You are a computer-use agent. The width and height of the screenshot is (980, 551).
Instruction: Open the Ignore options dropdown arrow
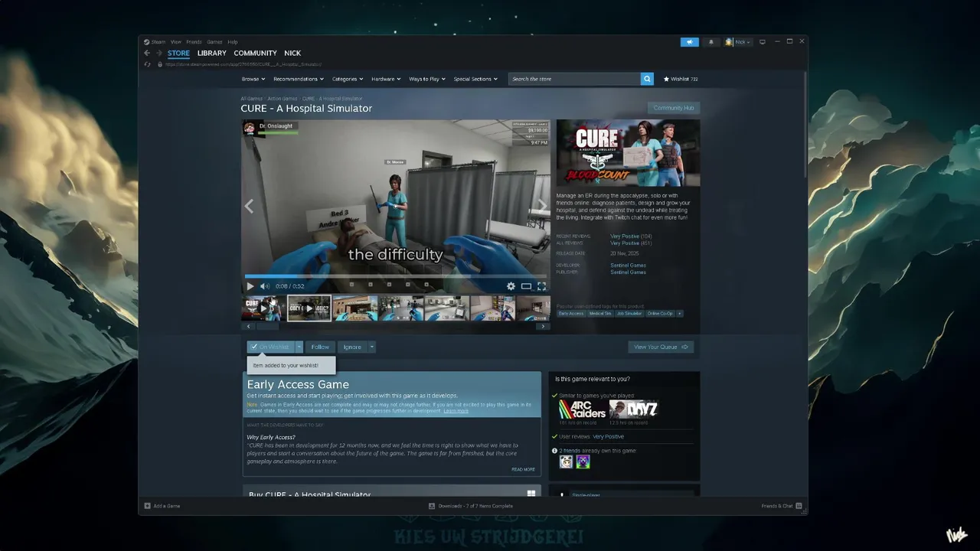(372, 347)
